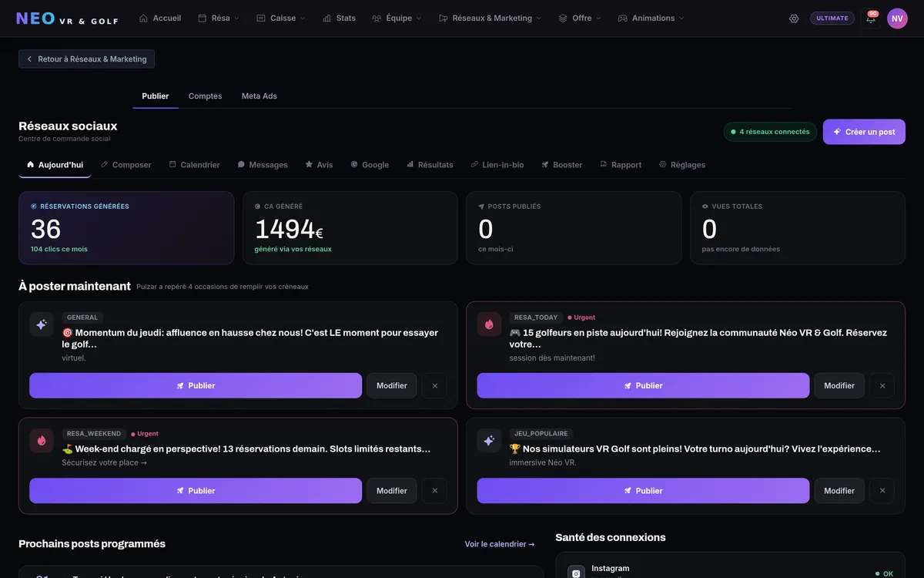
Task: Open the Calendrier sub-tab
Action: (x=195, y=165)
